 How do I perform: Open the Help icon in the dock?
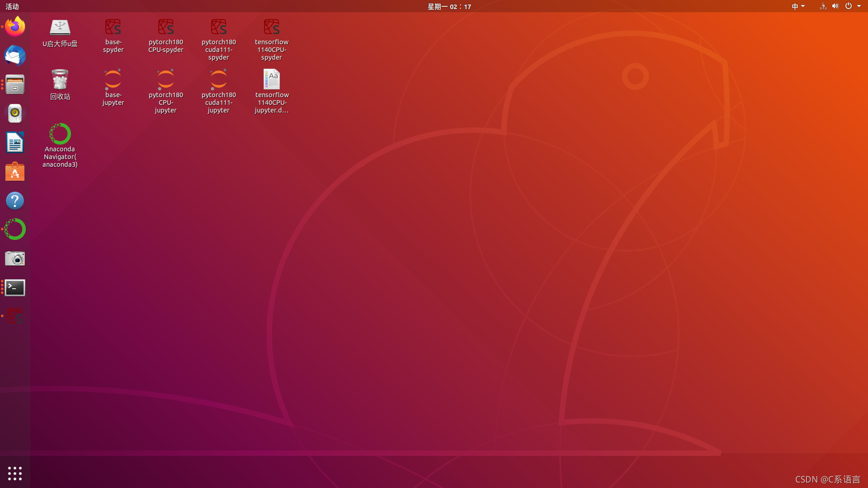pyautogui.click(x=15, y=201)
